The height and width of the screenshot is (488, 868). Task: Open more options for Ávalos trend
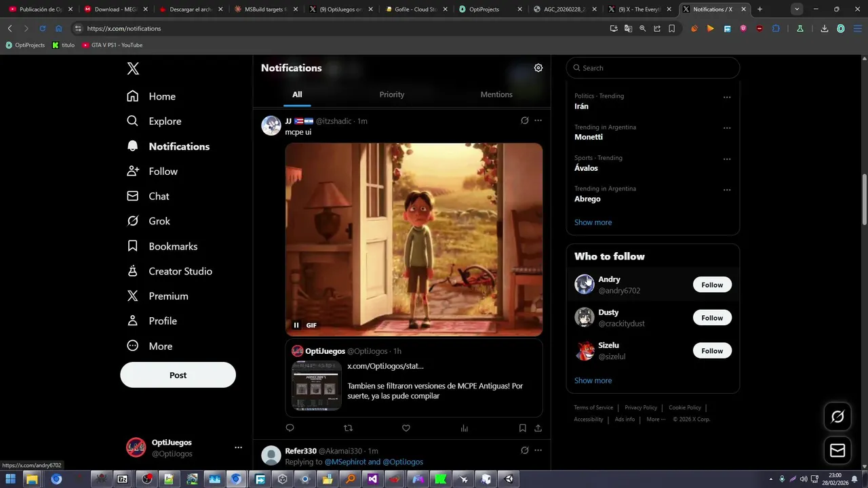click(x=727, y=159)
